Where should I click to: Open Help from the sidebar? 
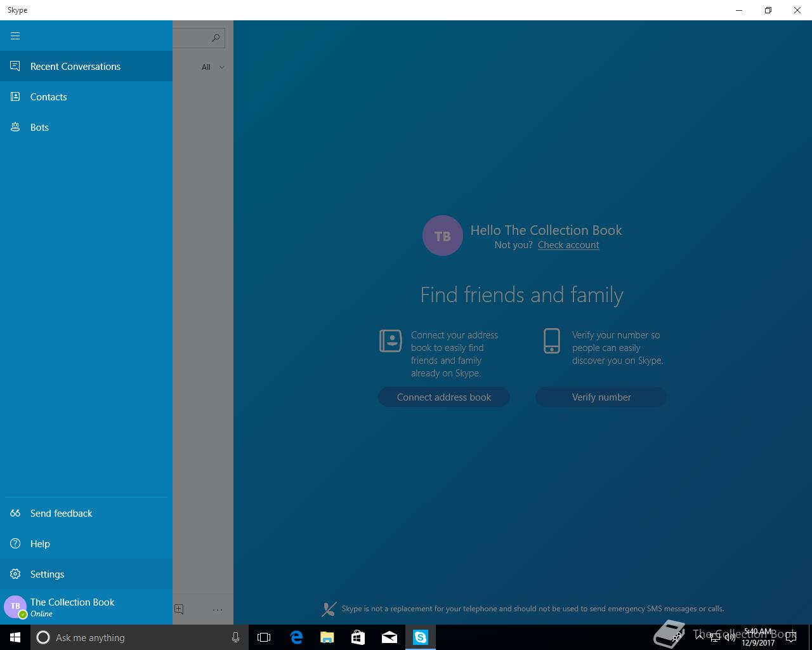(86, 543)
